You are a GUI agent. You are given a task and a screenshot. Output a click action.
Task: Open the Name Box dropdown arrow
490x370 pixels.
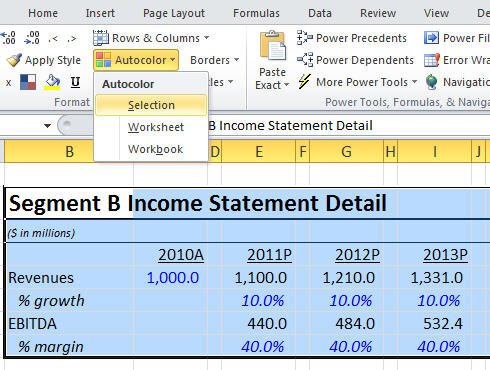pyautogui.click(x=47, y=126)
